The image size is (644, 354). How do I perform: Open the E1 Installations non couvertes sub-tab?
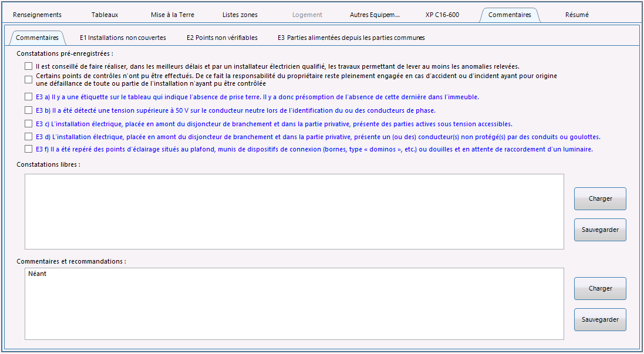pyautogui.click(x=123, y=38)
